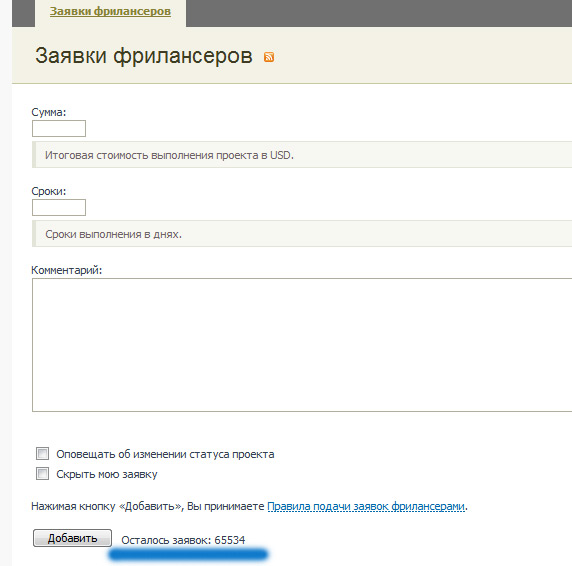Open the Заявки фрилансеров tab link

click(x=110, y=11)
